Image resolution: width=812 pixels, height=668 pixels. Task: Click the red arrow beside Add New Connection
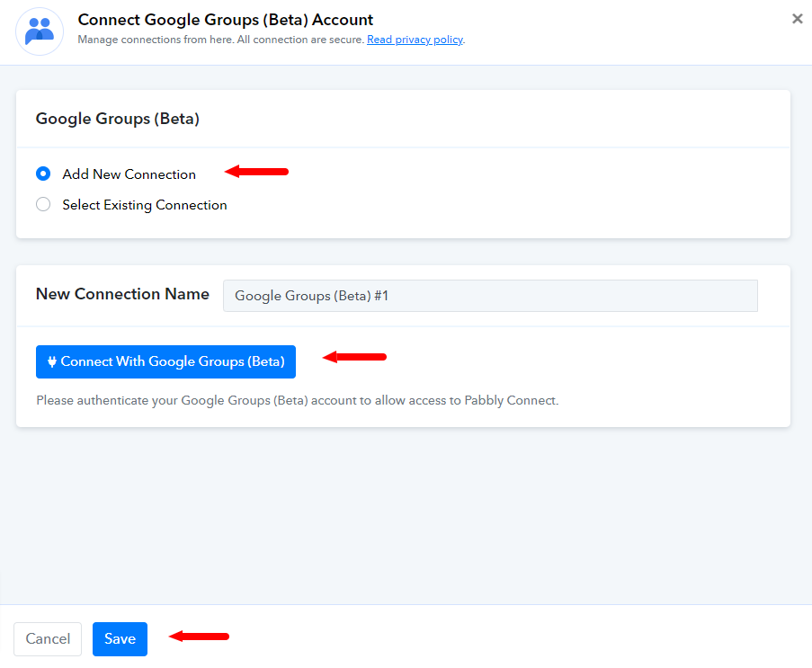coord(256,172)
